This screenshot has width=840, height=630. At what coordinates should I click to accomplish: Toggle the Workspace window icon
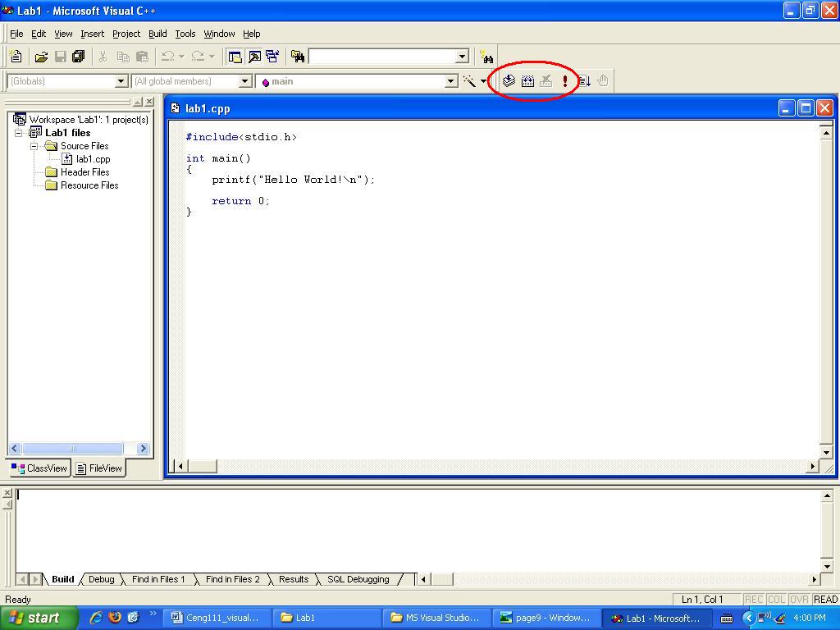pos(235,57)
